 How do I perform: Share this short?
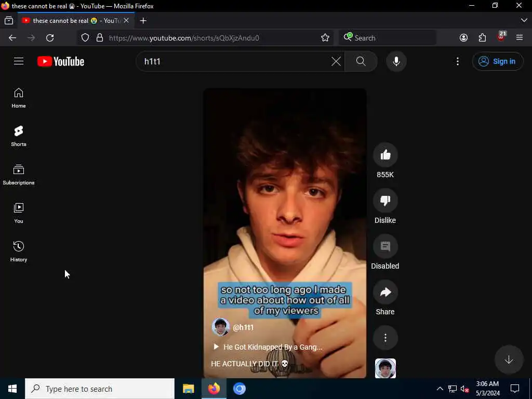click(385, 292)
